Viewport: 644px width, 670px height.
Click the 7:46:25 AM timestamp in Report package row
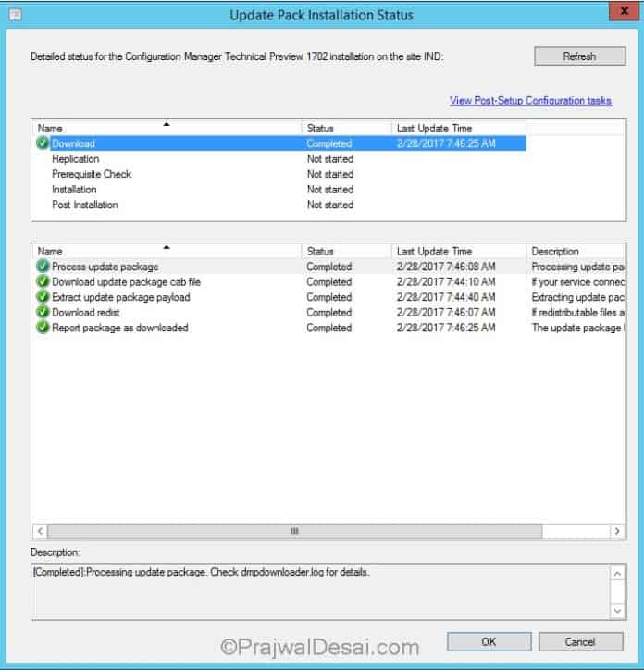446,328
